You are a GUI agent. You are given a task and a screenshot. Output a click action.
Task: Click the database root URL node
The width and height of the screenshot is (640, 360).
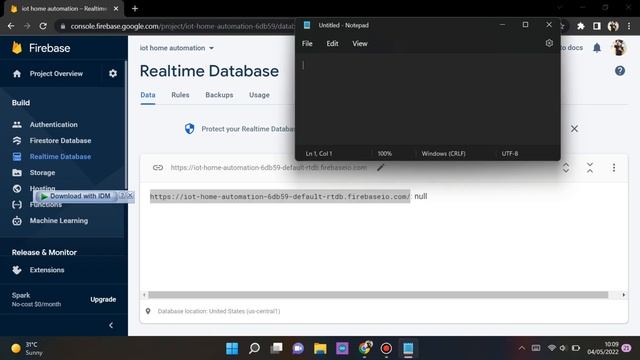(x=280, y=197)
